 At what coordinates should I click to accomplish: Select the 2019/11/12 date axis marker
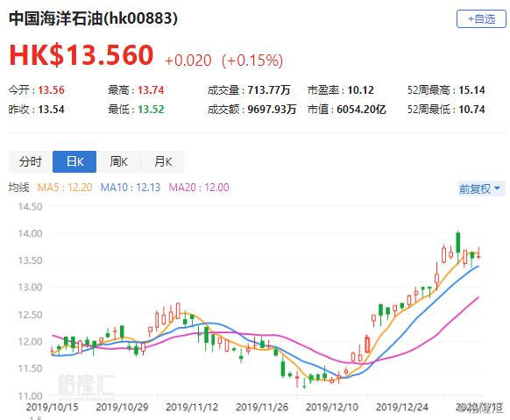click(192, 407)
